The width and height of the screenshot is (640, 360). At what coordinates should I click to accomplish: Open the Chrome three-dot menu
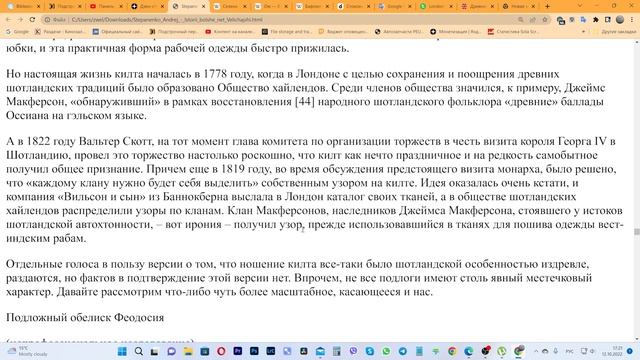coord(632,20)
